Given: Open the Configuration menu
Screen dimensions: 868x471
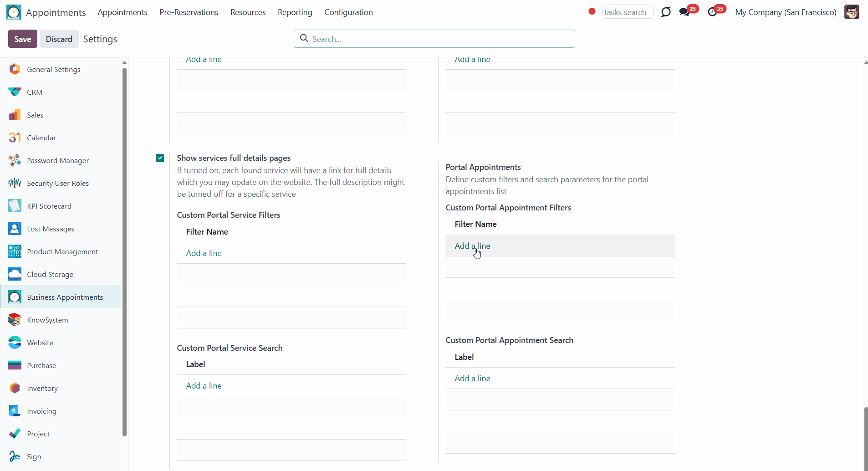Looking at the screenshot, I should tap(348, 12).
